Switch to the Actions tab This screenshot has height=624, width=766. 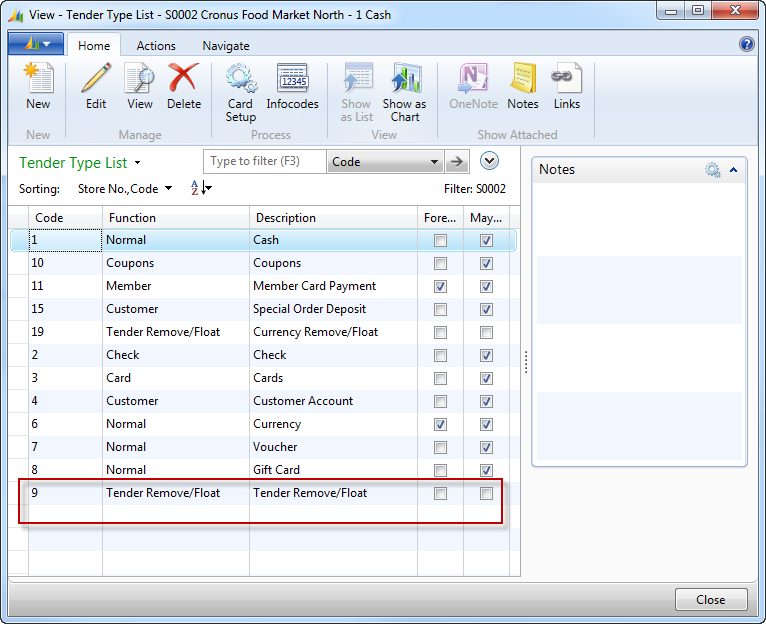click(156, 46)
